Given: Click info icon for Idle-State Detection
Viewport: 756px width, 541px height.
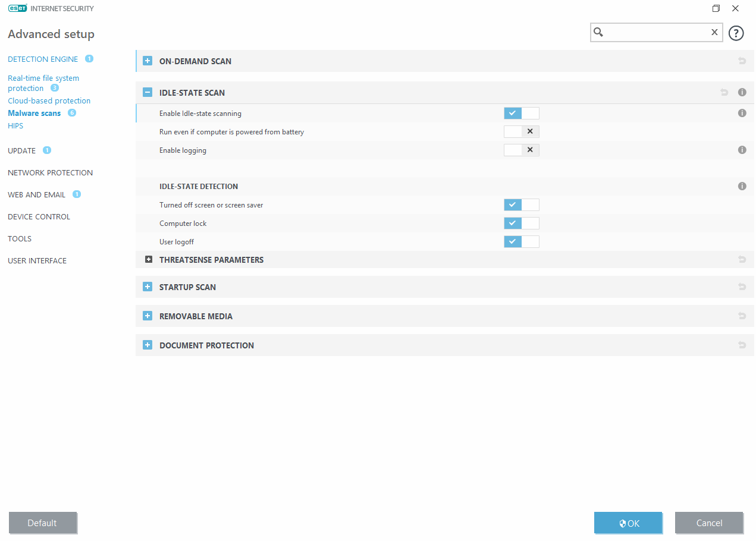Looking at the screenshot, I should pos(742,186).
